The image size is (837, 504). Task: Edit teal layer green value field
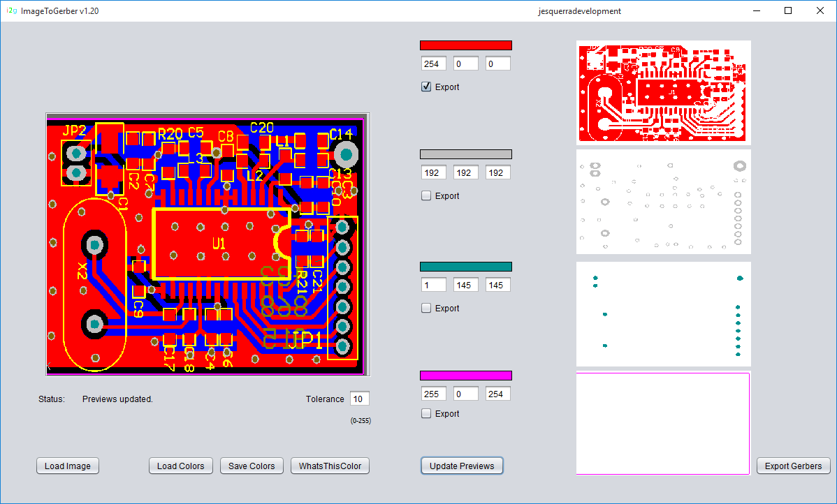coord(466,285)
